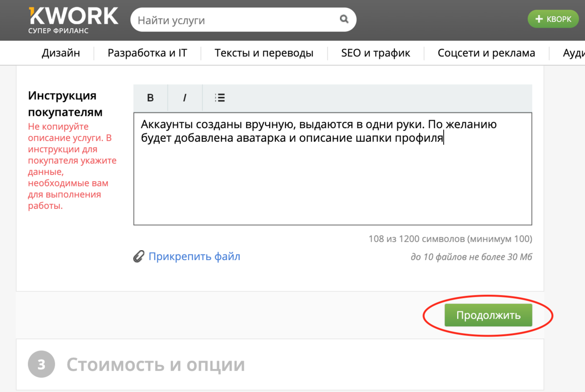
Task: Click the 'Продолжить' button
Action: click(488, 316)
